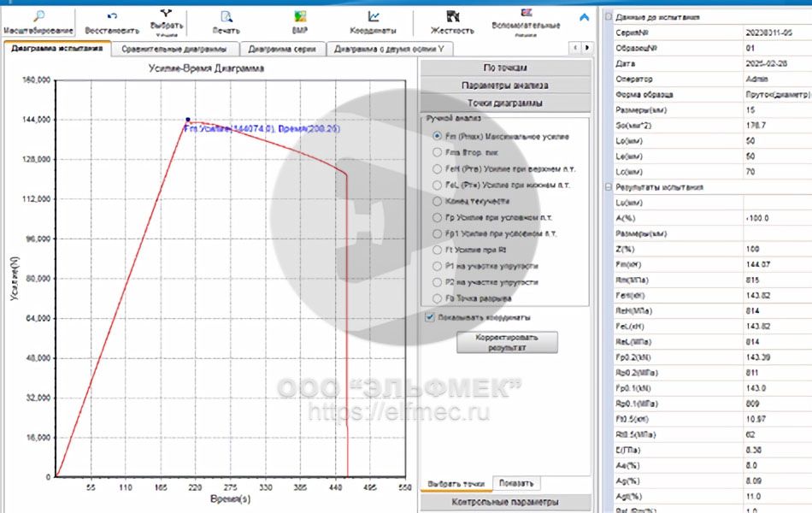
Task: Select the P1 на участке упругости radio
Action: click(x=437, y=266)
